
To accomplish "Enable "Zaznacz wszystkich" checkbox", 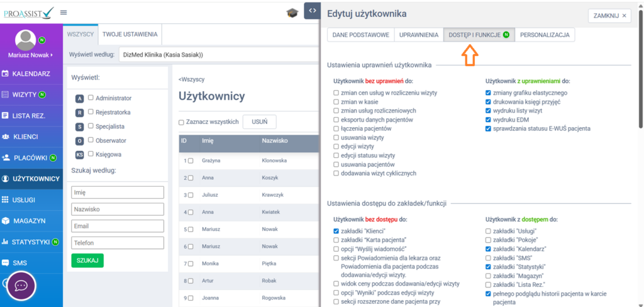I will (182, 122).
